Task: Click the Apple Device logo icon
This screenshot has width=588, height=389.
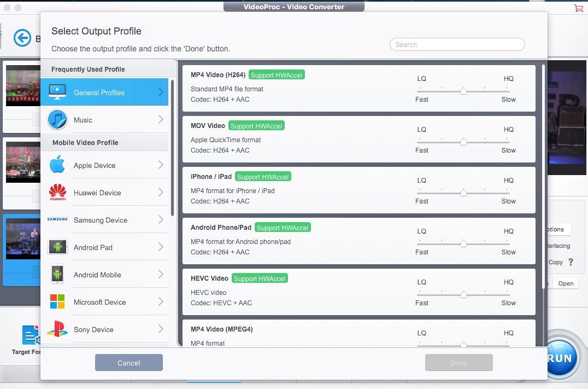Action: click(x=57, y=165)
